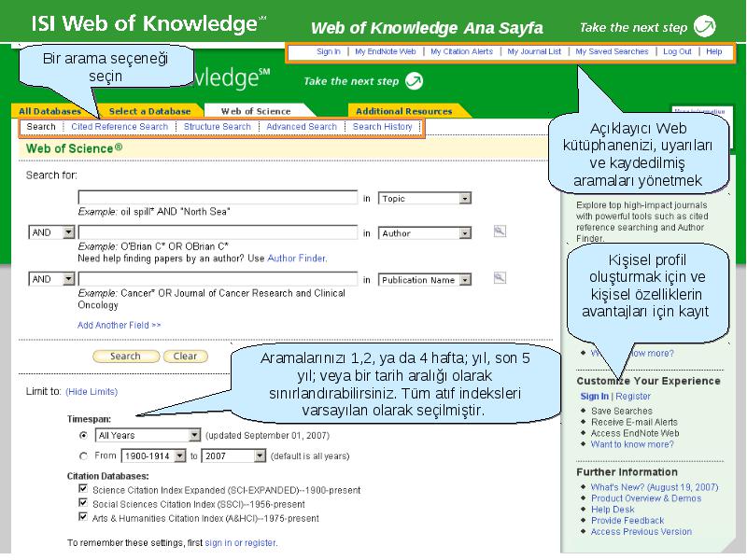Open the search aid icon beside Publication Name field

[500, 277]
